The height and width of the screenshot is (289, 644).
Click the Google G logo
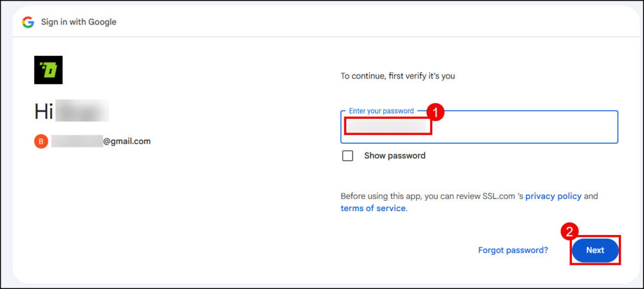pos(28,22)
